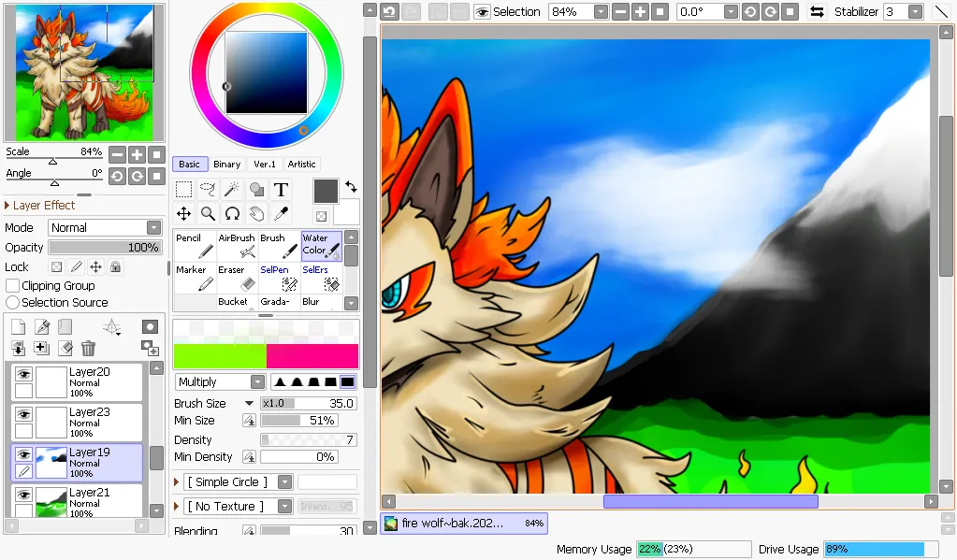Hide Layer21 using its eye icon
Screen dimensions: 957x560
pos(23,495)
